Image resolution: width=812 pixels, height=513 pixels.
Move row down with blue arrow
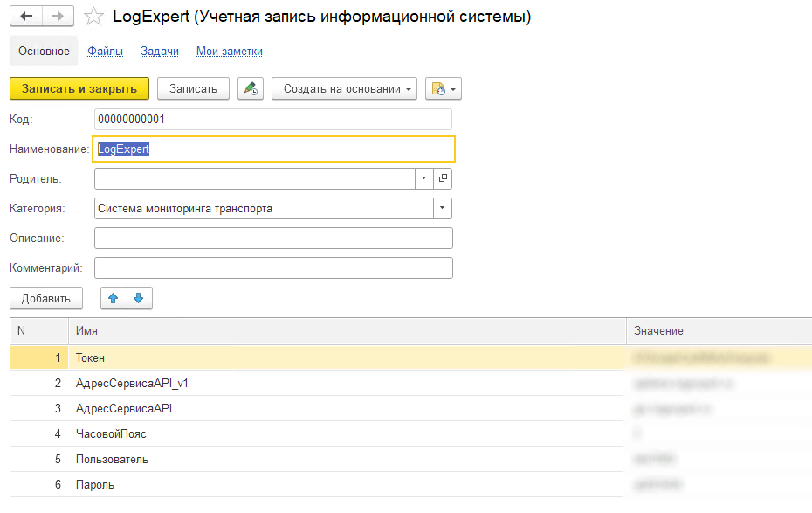[140, 298]
